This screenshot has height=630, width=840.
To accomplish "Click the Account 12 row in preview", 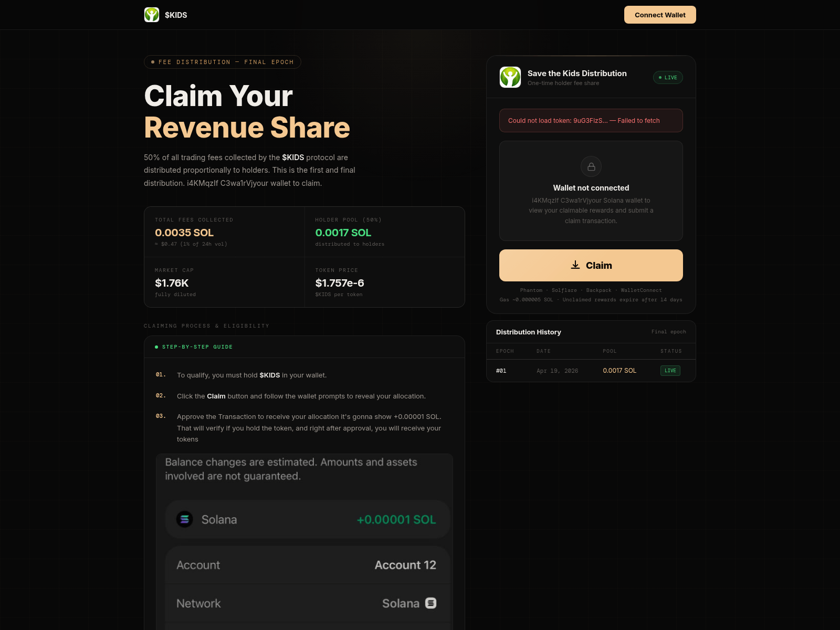I will 307,565.
